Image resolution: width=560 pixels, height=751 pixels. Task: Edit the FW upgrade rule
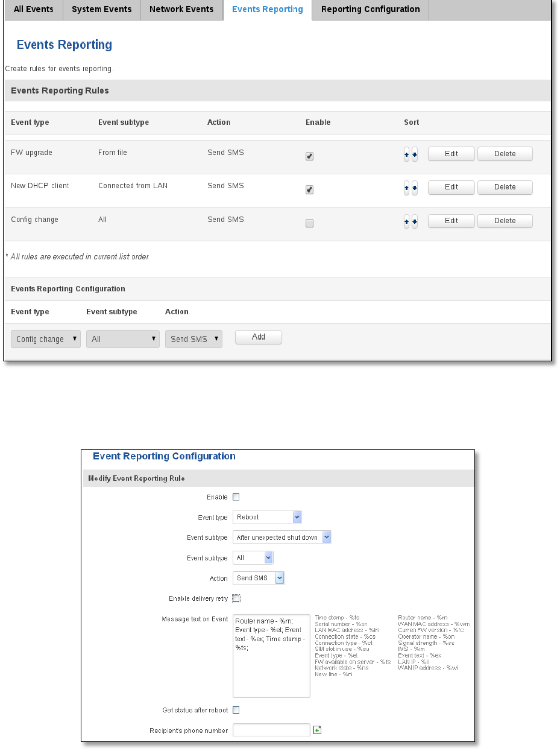(x=451, y=154)
